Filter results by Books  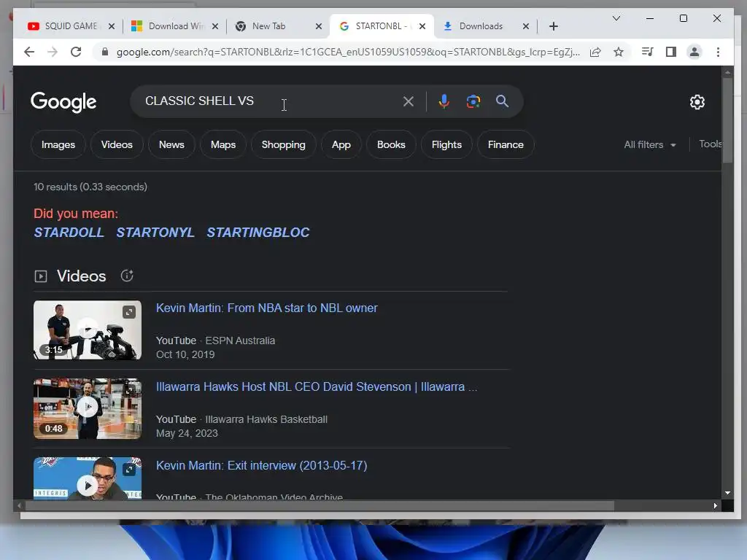391,145
